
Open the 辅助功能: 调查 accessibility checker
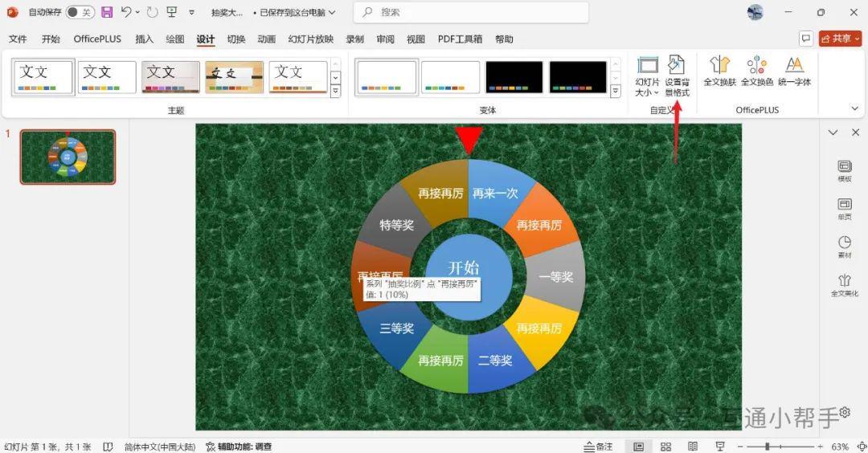click(240, 447)
